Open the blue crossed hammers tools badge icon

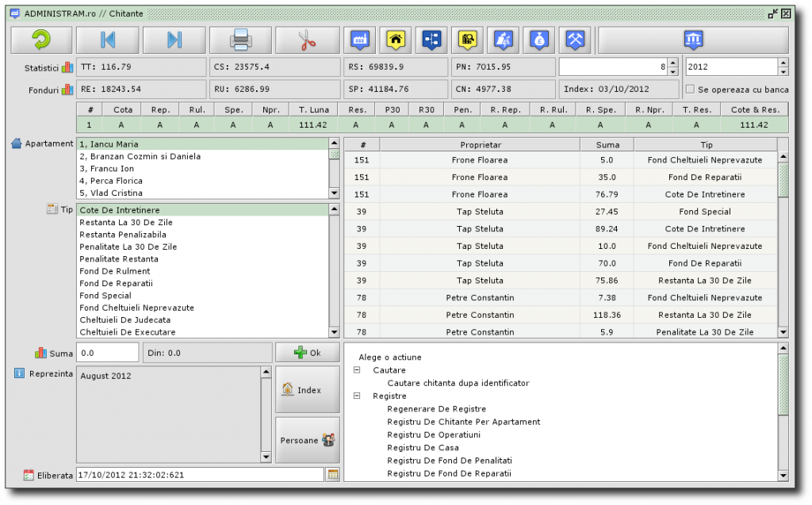pyautogui.click(x=575, y=40)
